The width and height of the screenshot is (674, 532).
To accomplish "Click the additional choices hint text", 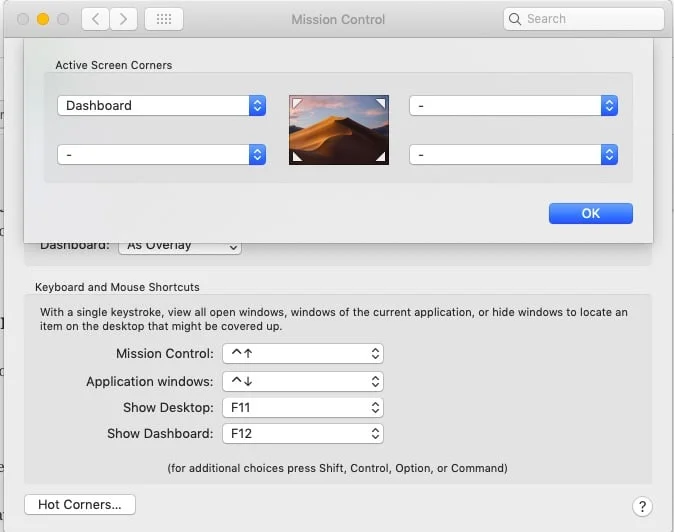I will (x=337, y=468).
